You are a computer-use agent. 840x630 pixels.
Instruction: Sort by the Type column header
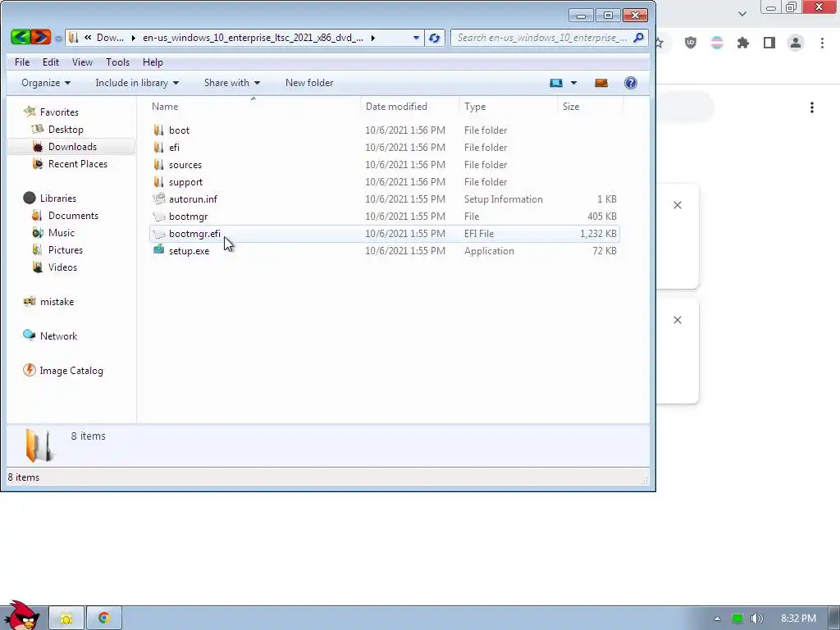[x=507, y=106]
